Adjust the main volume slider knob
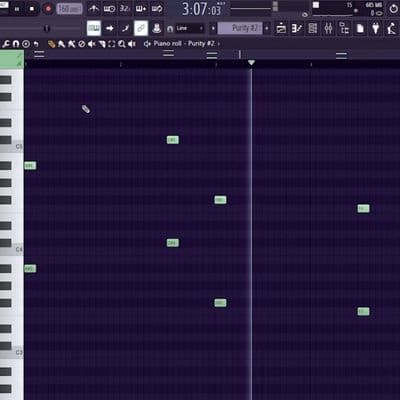The width and height of the screenshot is (400, 400). (47, 29)
